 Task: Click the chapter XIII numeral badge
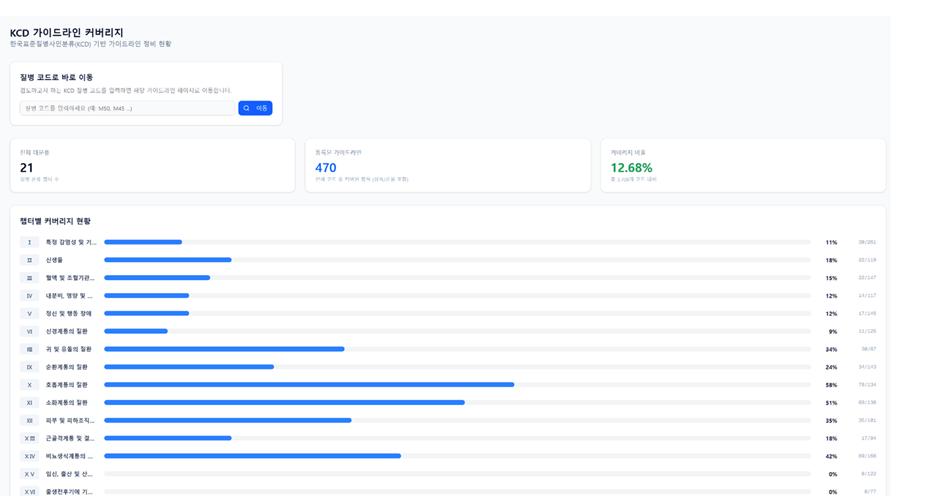[x=29, y=438]
